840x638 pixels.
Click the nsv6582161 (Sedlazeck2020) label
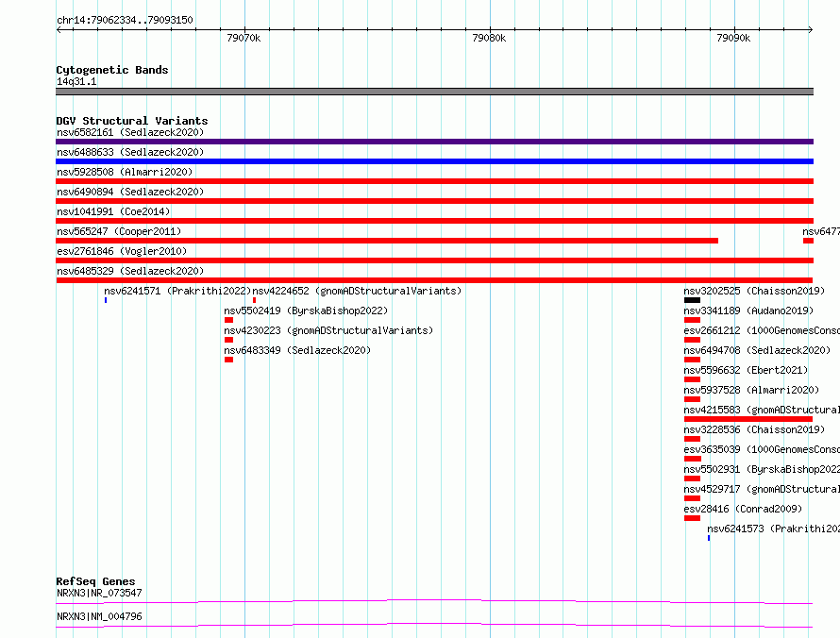[130, 132]
